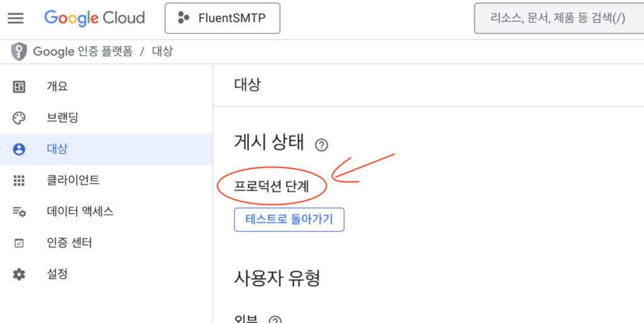Click the 대상 breadcrumb text
This screenshot has width=644, height=323.
[x=163, y=52]
